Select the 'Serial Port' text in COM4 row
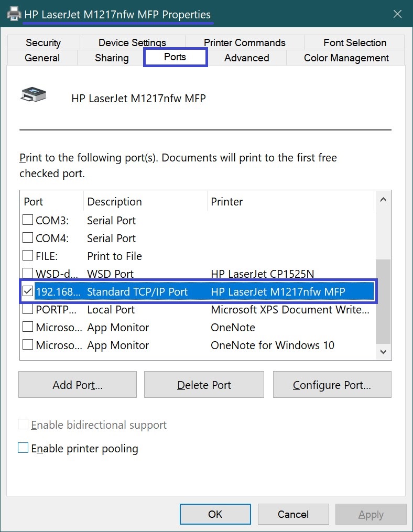Viewport: 413px width, 532px height. 111,238
